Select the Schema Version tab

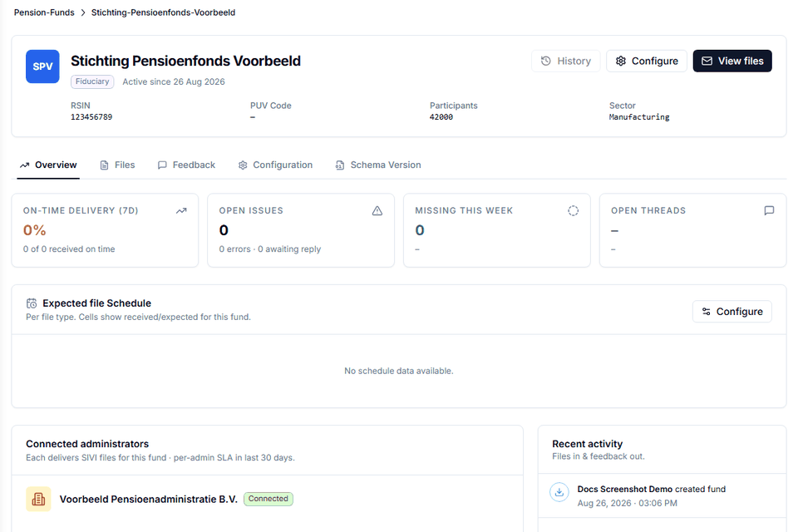(378, 165)
